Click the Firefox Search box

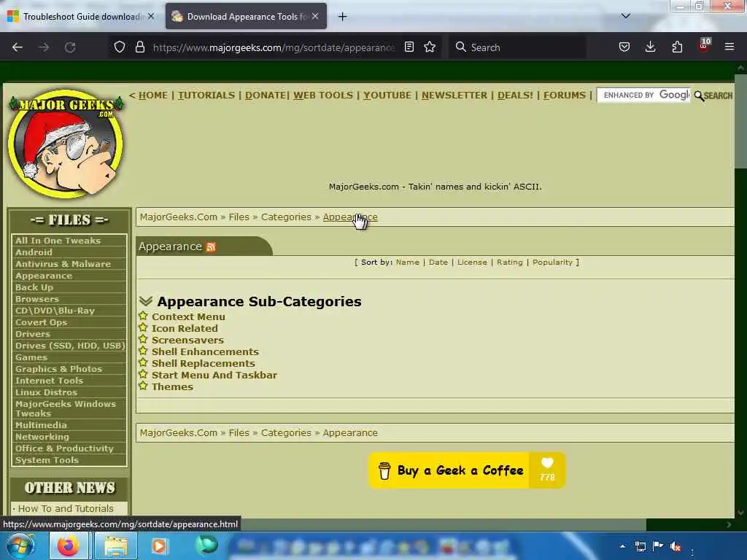pyautogui.click(x=517, y=47)
